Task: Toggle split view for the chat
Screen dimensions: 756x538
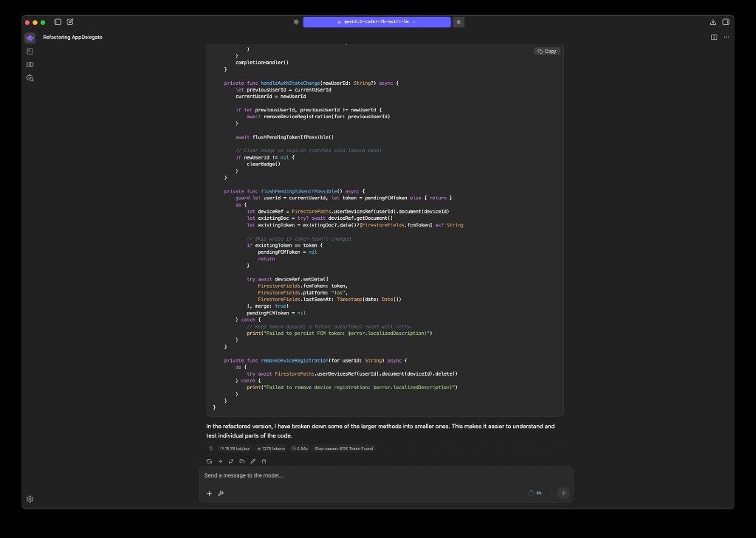Action: tap(714, 37)
